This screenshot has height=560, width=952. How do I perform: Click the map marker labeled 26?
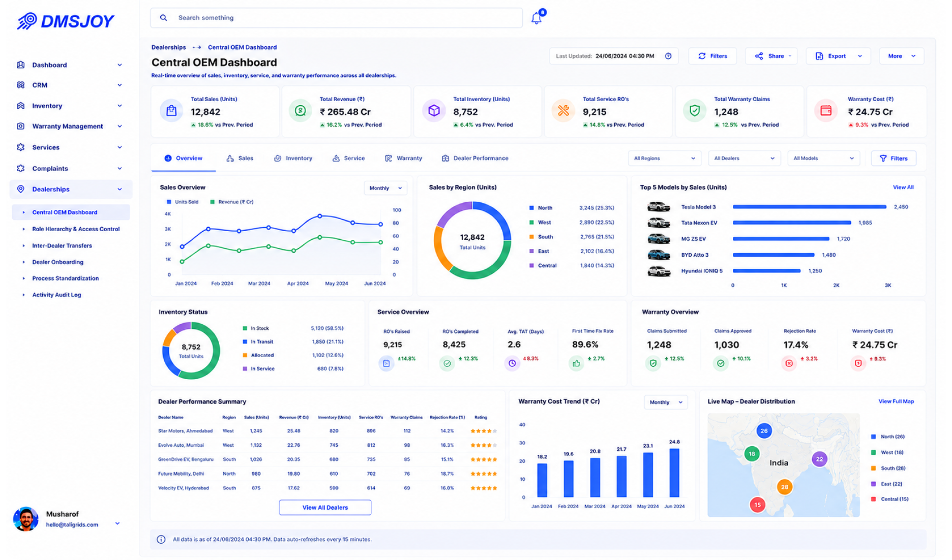[764, 430]
